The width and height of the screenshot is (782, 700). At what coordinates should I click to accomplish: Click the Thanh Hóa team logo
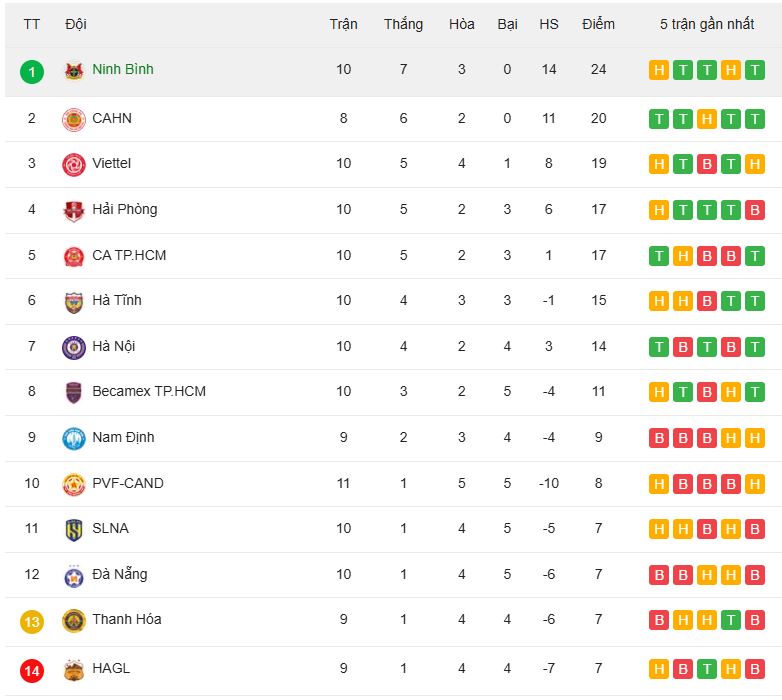click(x=74, y=620)
